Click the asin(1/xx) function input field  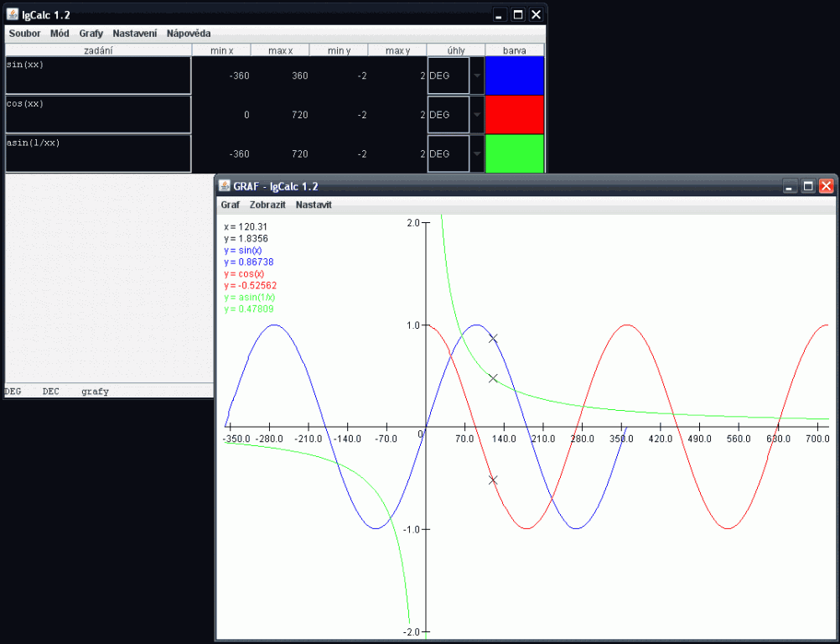[x=98, y=153]
